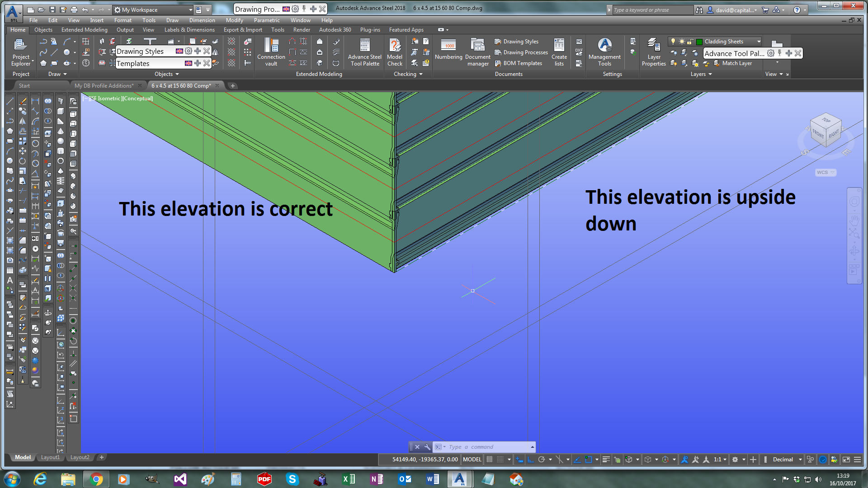Open the Cladding Sheets layer dropdown

pyautogui.click(x=759, y=42)
